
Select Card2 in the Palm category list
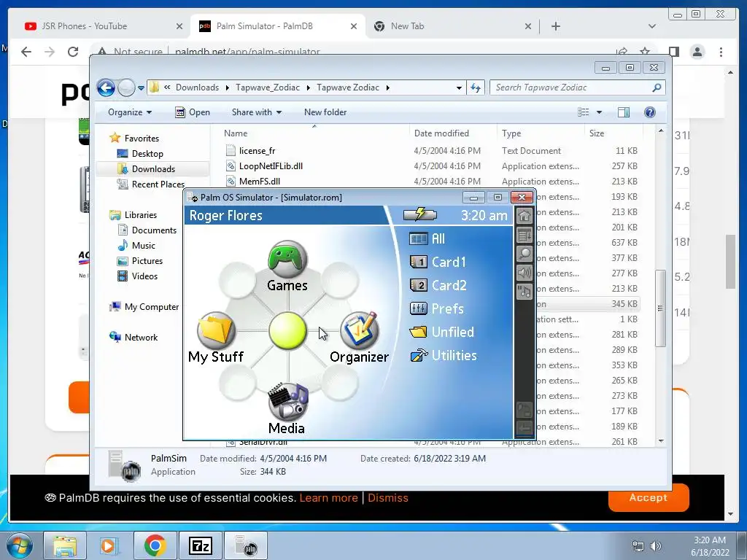(438, 285)
